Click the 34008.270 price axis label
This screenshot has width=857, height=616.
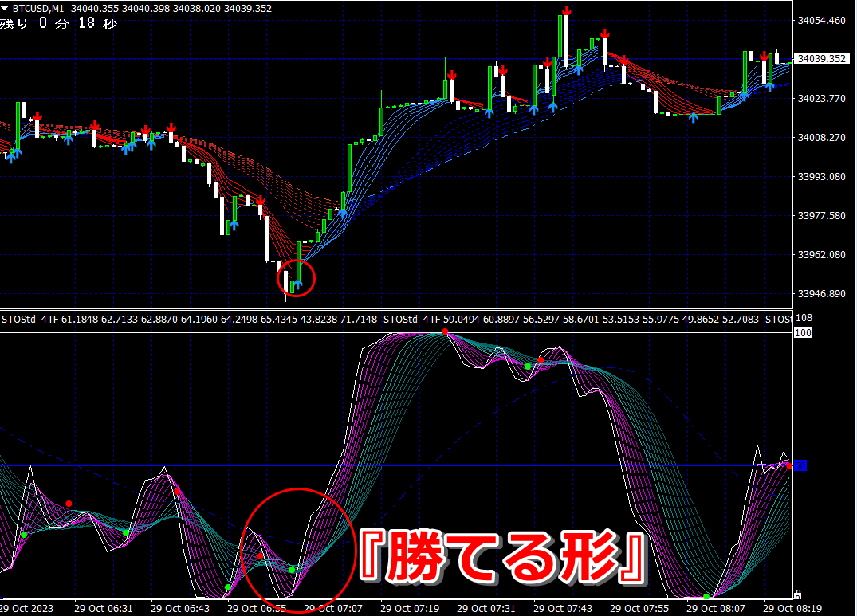[x=821, y=137]
